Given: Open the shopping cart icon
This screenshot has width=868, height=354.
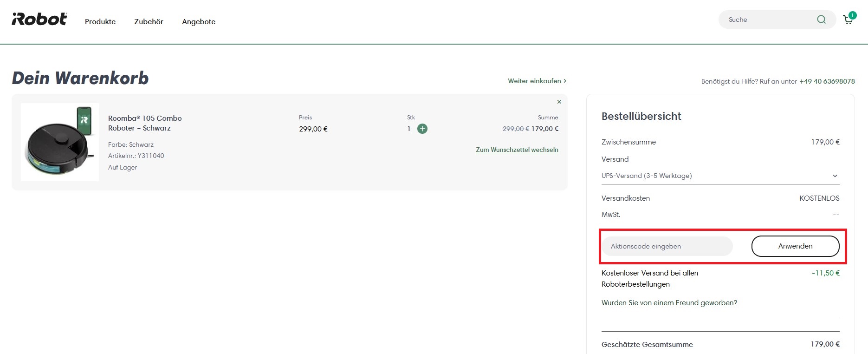Looking at the screenshot, I should click(x=848, y=20).
